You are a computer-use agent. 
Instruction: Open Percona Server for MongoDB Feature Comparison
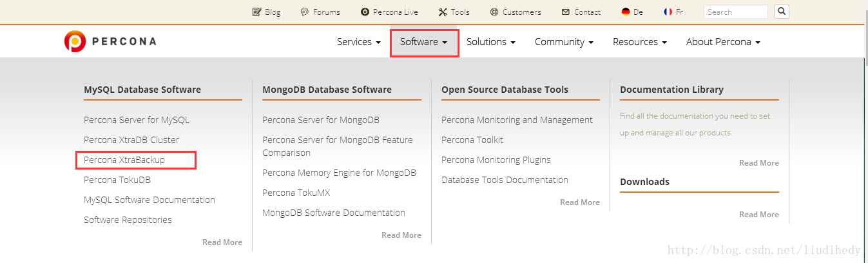(x=338, y=146)
